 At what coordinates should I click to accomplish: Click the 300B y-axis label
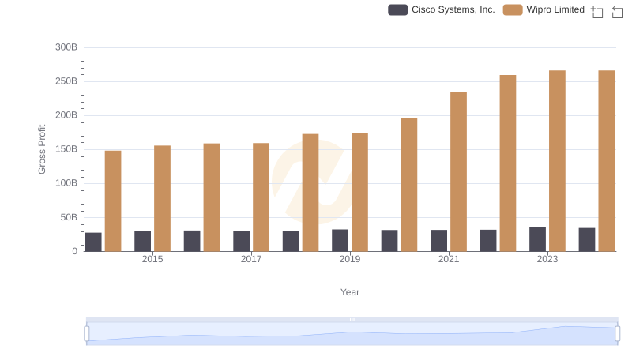[66, 47]
